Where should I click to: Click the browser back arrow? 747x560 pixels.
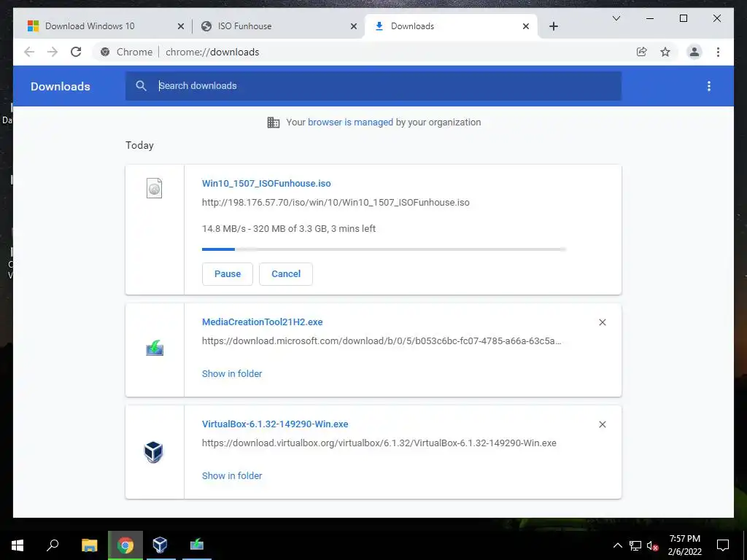pyautogui.click(x=29, y=52)
